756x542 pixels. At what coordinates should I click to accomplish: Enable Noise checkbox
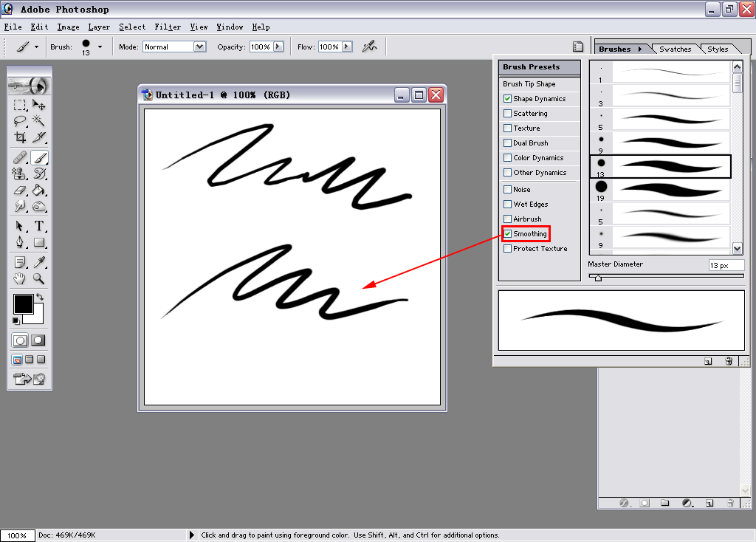click(507, 190)
